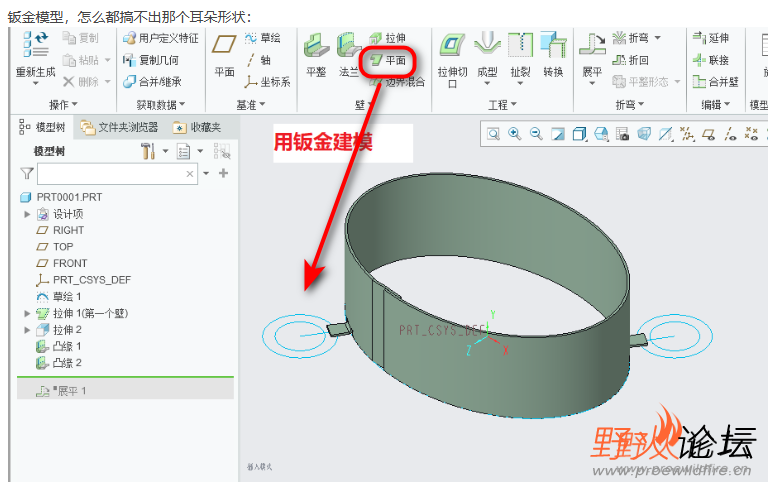
Task: Click the Extend (延伸) tool
Action: [711, 38]
